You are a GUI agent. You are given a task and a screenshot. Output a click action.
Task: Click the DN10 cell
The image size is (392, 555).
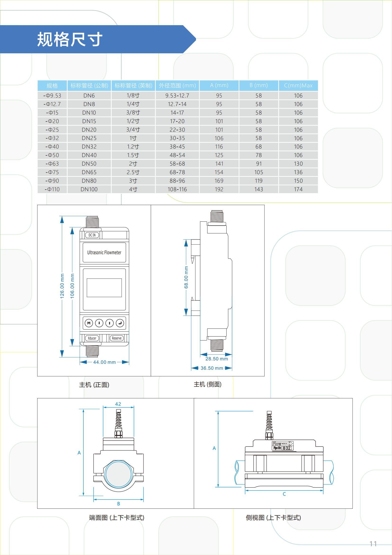[x=89, y=113]
